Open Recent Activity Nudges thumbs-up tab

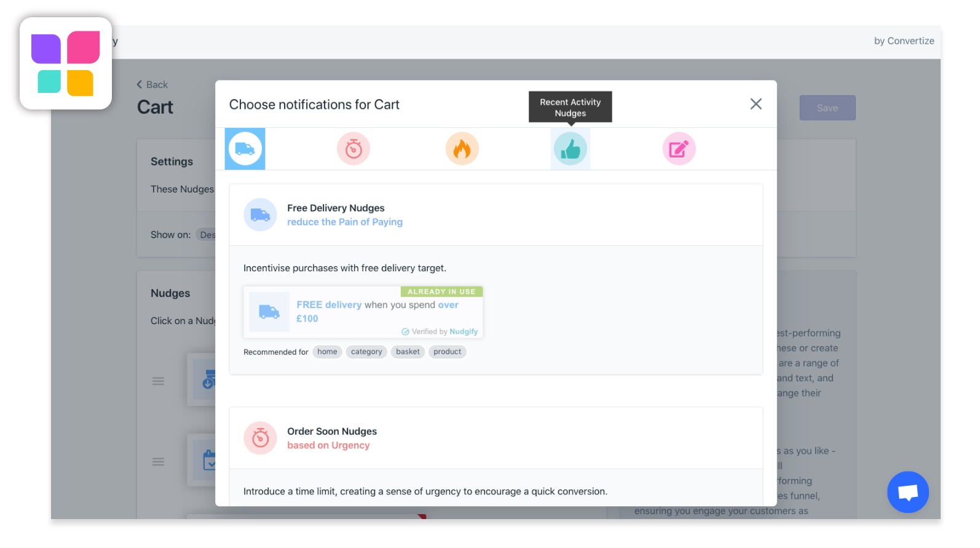click(571, 149)
